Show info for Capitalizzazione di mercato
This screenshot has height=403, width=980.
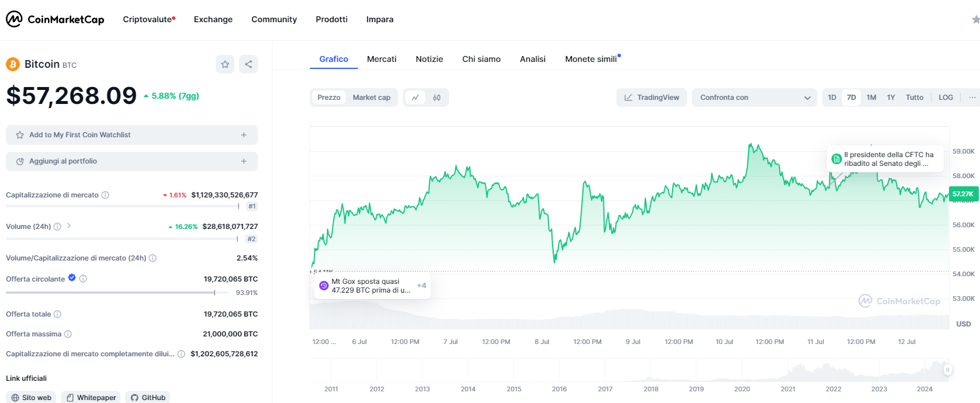105,195
